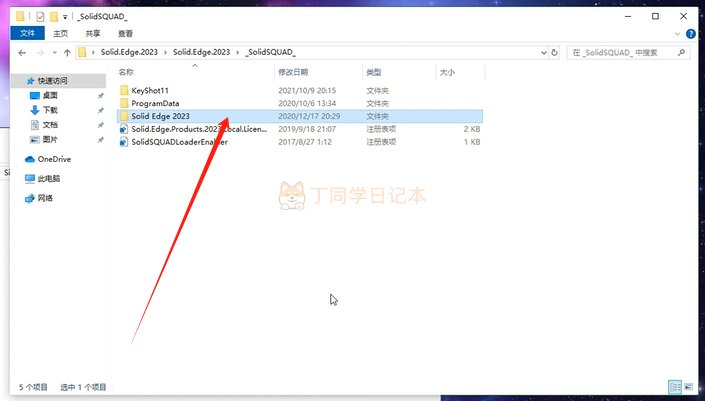Switch to the 主页 ribbon tab
Viewport: 705px width, 401px height.
coord(60,34)
